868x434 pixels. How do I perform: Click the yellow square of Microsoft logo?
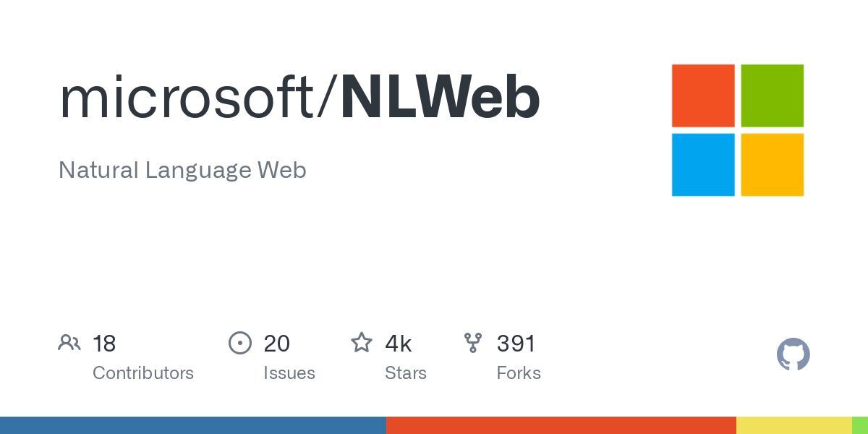tap(772, 164)
